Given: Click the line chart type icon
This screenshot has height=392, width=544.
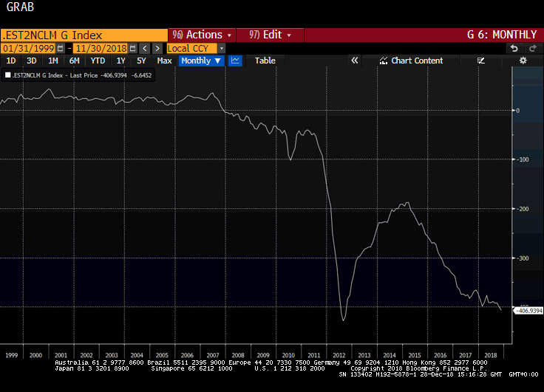Looking at the screenshot, I should click(x=235, y=61).
